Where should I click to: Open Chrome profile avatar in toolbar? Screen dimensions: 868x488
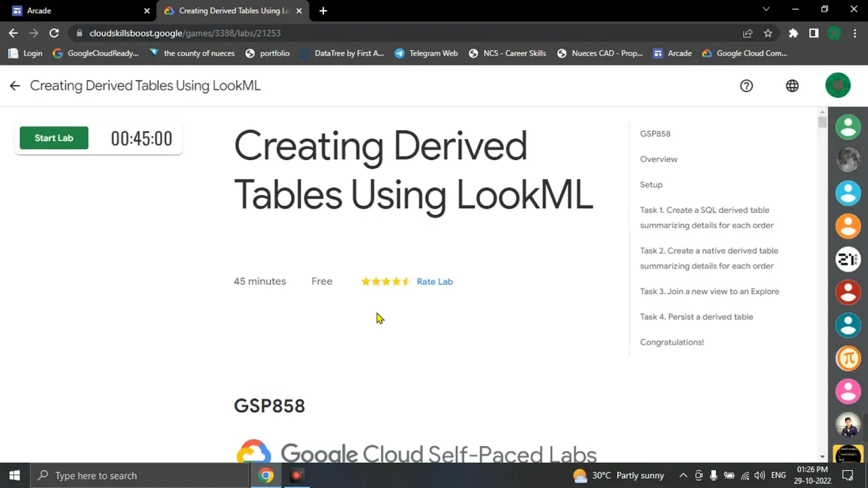coord(834,33)
